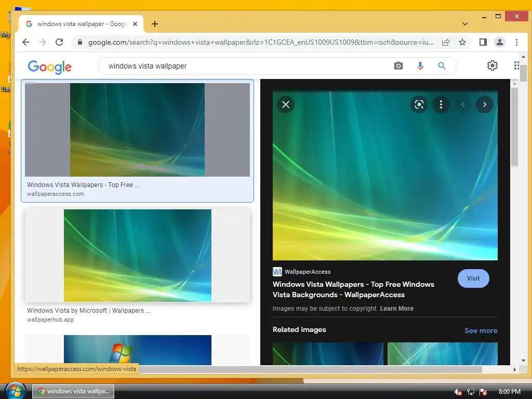Click 'Windows Vista by Microsoft | Wallpapers ...' caption
Viewport: 532px width, 399px height.
[88, 311]
